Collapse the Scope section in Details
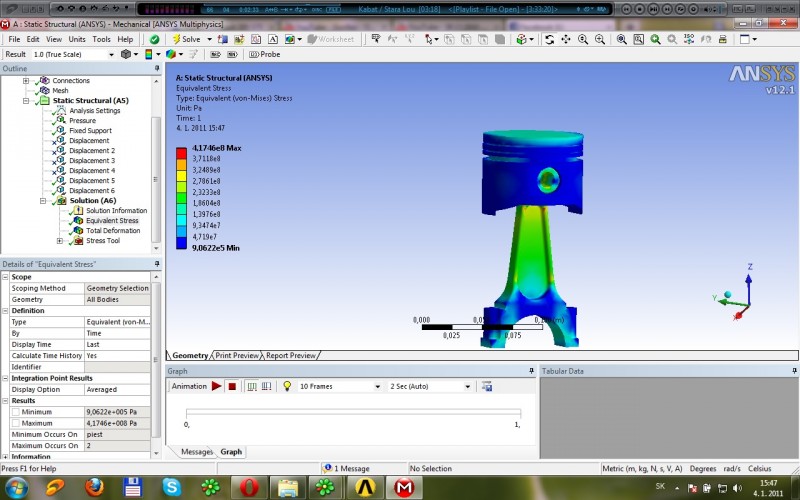The image size is (800, 500). [x=6, y=277]
